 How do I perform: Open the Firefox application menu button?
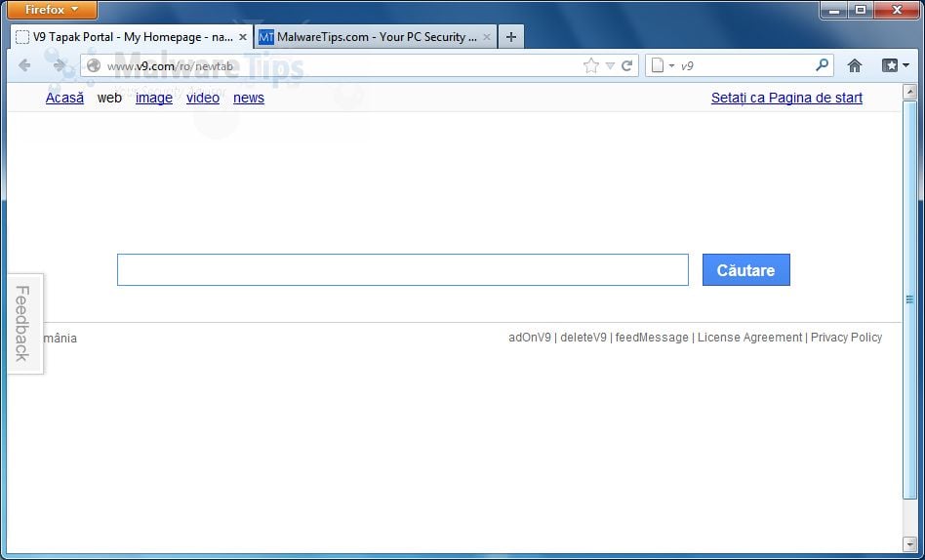pyautogui.click(x=52, y=10)
